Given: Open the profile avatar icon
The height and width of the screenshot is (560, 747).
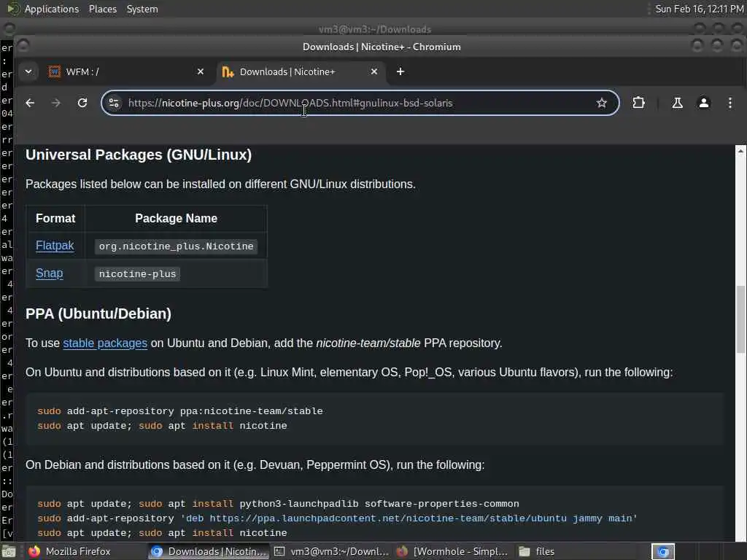Looking at the screenshot, I should pos(704,103).
